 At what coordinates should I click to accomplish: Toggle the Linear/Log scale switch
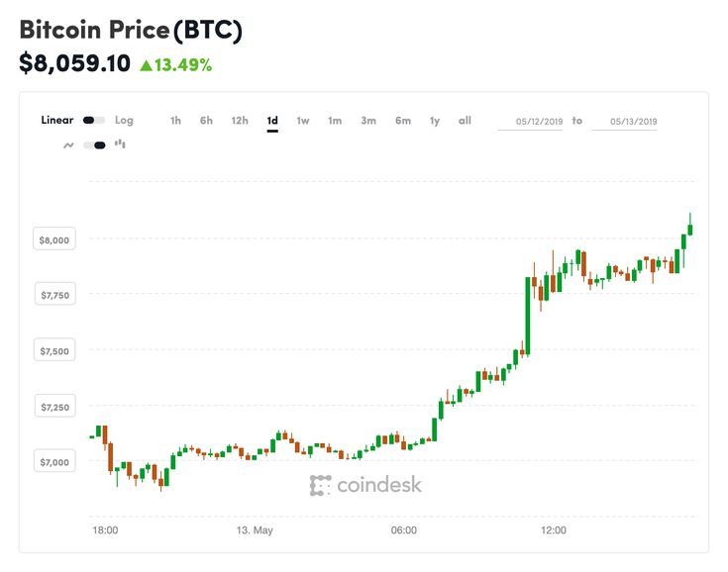(94, 121)
